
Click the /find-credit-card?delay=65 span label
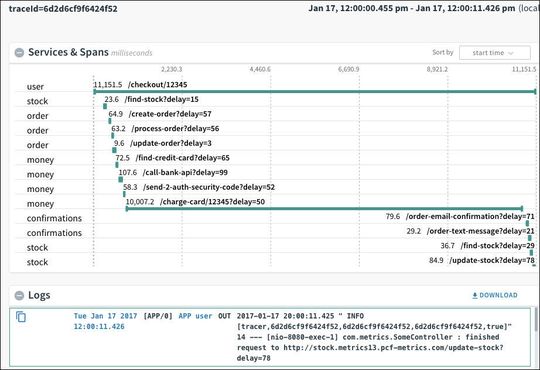pos(183,158)
